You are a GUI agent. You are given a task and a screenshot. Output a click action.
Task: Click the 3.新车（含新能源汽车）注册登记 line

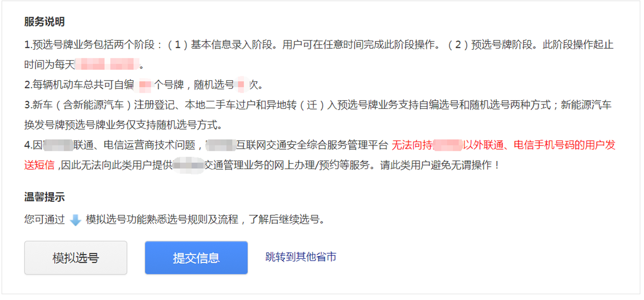(318, 105)
